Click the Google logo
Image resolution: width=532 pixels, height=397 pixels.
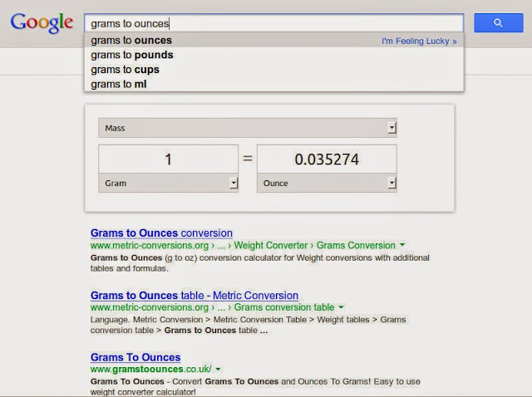[42, 23]
